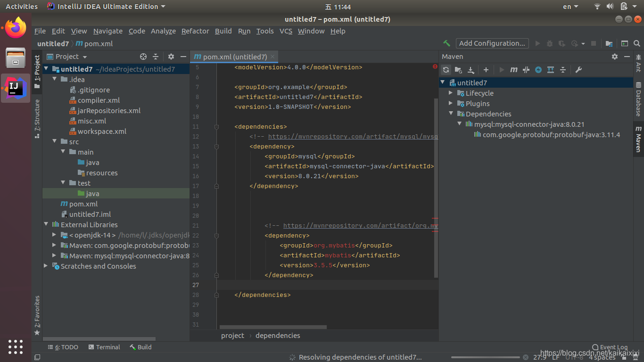Screen dimensions: 644x362
Task: Hide the Project tool window
Action: pos(183,57)
